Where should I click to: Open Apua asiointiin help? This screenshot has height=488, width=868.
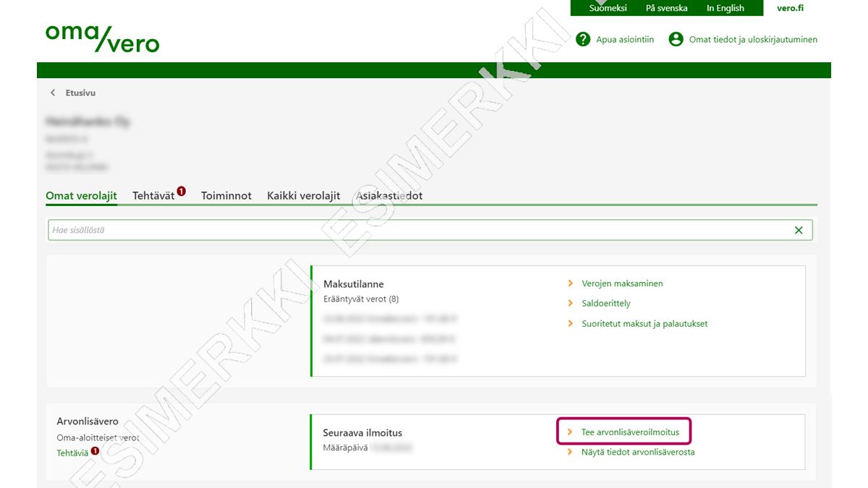(625, 40)
